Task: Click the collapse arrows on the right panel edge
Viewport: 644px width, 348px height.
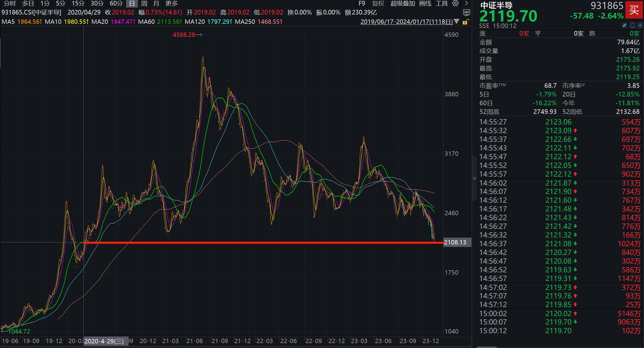Action: 474,178
